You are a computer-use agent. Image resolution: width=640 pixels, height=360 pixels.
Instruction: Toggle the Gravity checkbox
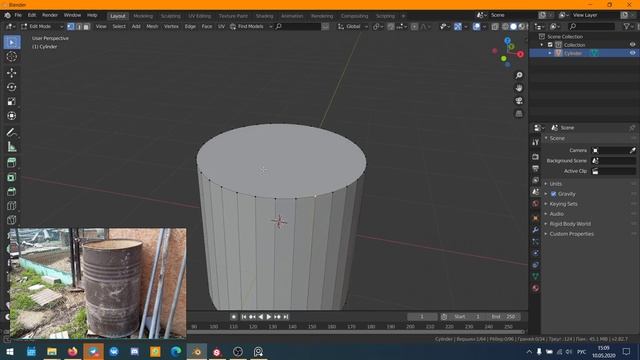click(x=553, y=194)
